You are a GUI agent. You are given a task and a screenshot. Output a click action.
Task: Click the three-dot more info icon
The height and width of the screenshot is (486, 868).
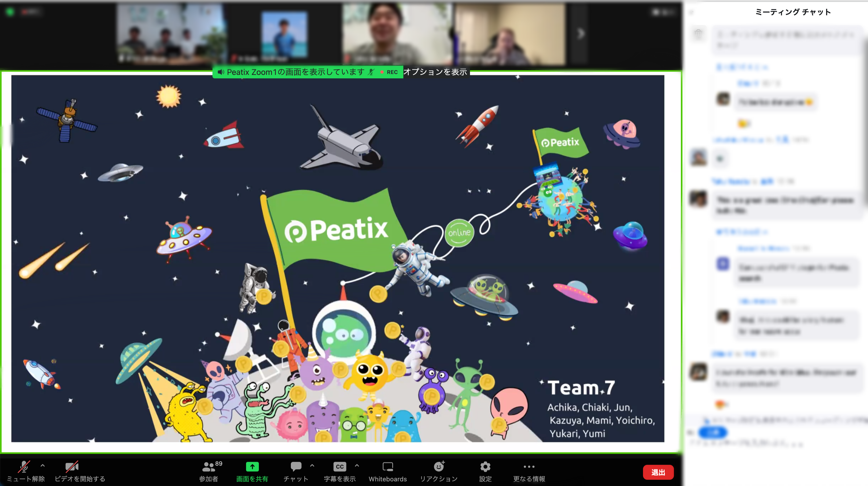(529, 467)
